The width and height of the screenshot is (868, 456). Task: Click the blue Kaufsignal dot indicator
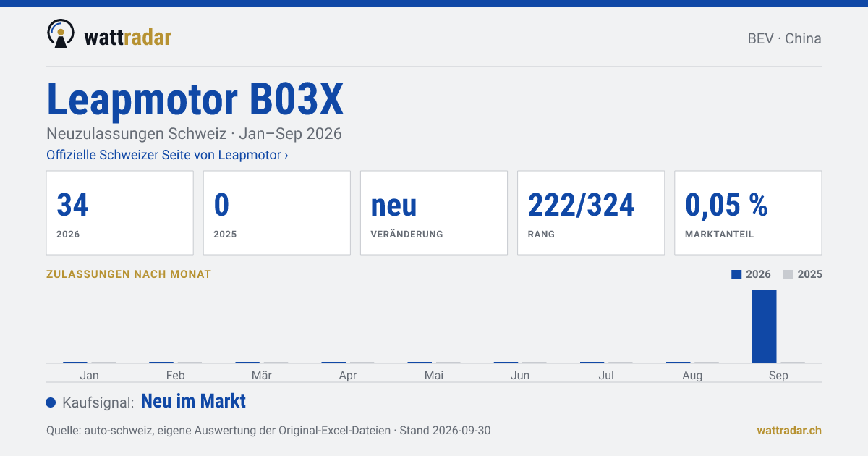click(x=51, y=402)
